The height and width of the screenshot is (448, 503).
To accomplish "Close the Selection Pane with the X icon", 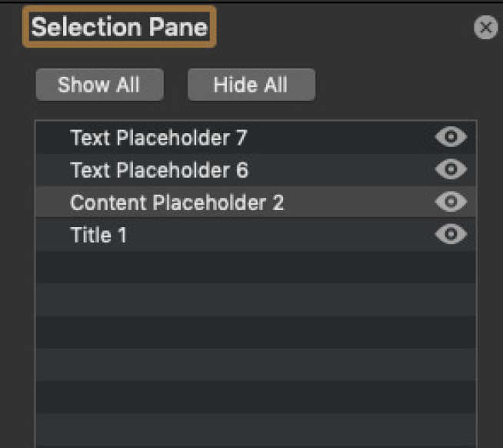I will (485, 28).
